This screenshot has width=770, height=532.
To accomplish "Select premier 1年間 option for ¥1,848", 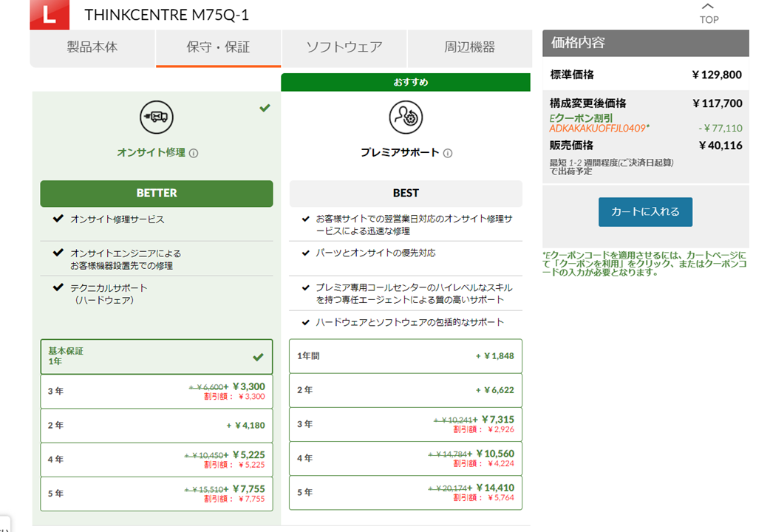I will [406, 356].
